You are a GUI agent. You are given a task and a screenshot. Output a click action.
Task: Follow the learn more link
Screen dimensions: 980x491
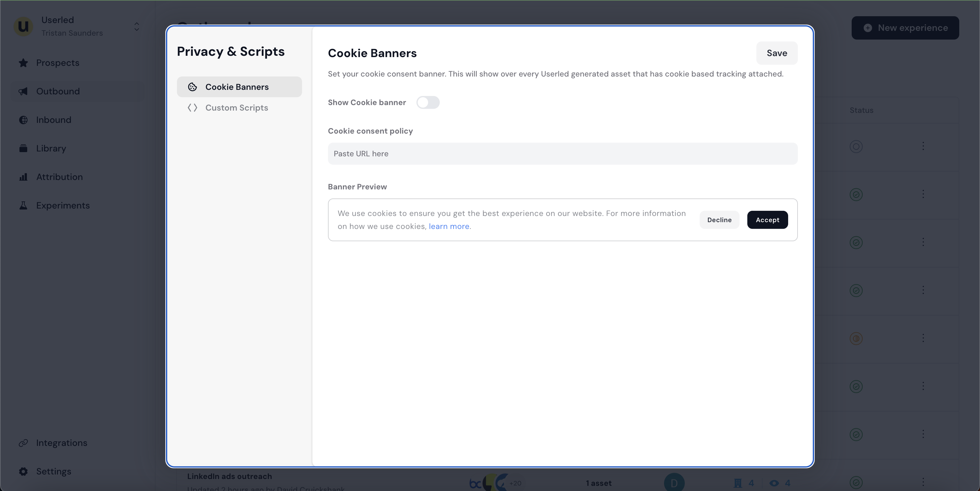pos(449,226)
